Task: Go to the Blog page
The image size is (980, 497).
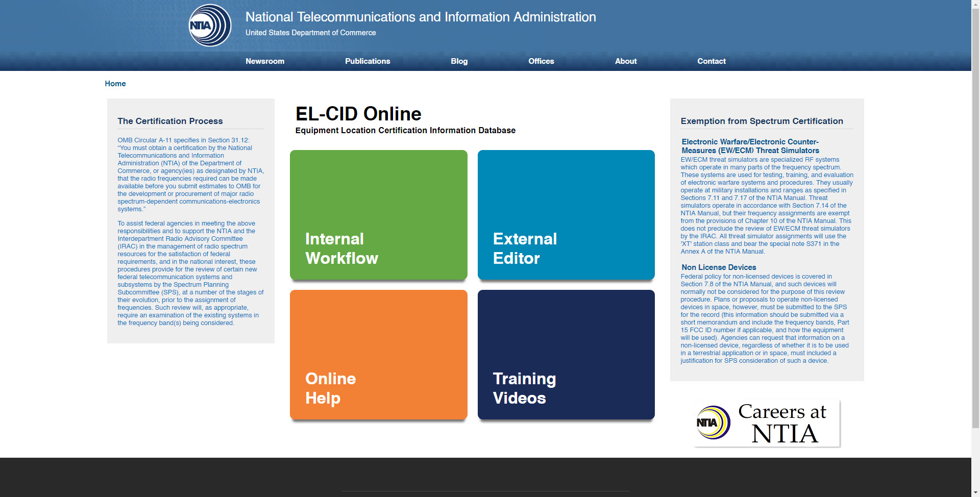Action: [459, 61]
